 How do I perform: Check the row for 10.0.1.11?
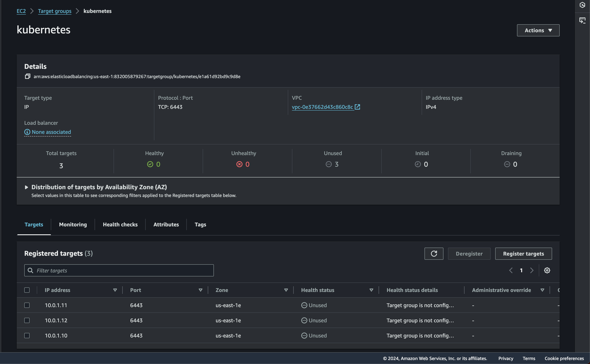point(27,305)
